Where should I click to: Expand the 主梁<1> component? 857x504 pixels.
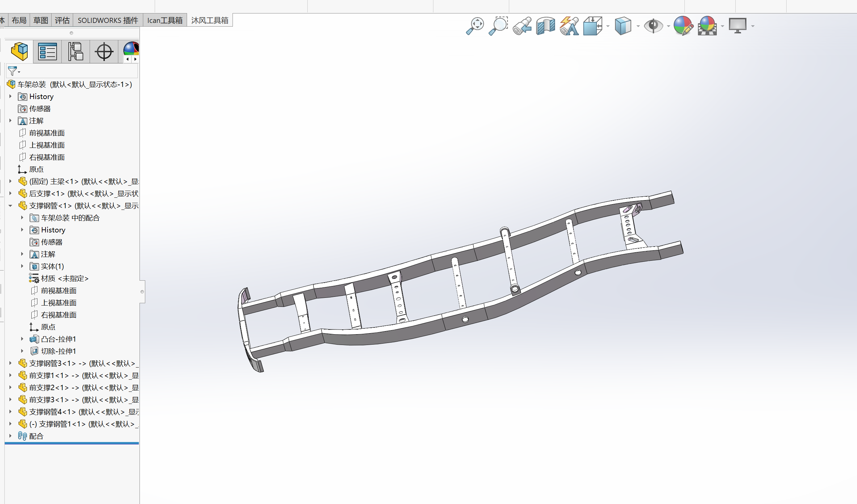coord(10,181)
